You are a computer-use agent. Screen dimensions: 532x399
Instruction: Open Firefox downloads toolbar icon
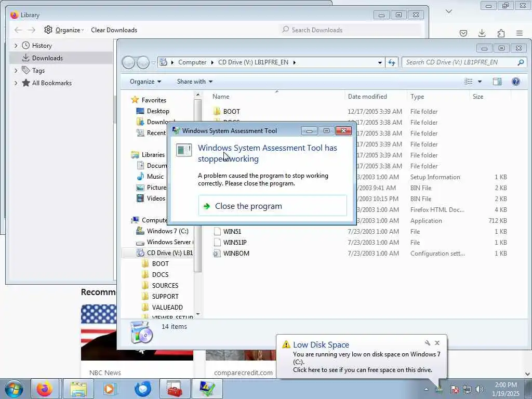pos(482,33)
